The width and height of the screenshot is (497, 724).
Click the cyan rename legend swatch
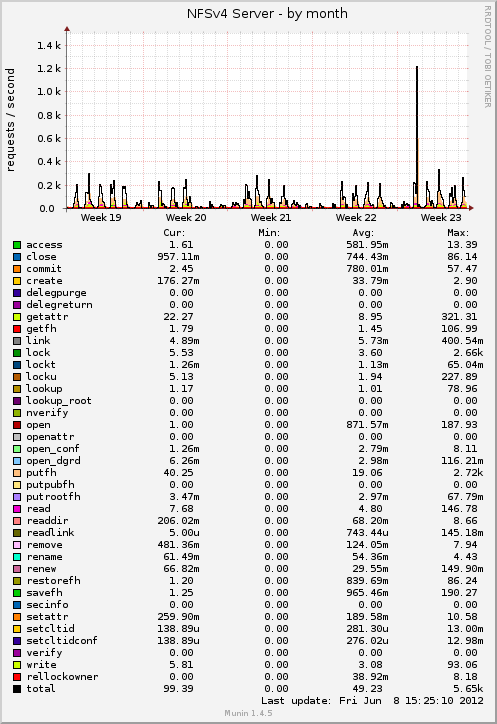point(17,557)
